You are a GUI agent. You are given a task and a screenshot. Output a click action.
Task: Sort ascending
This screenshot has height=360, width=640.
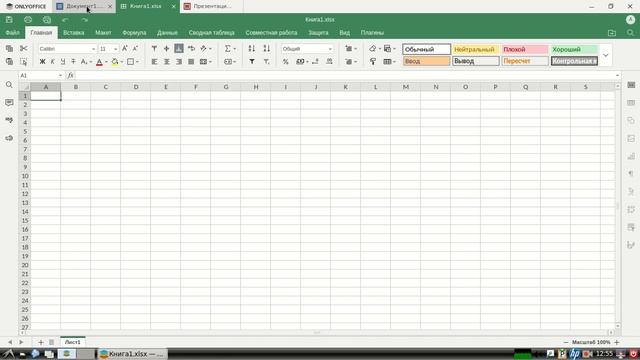252,49
